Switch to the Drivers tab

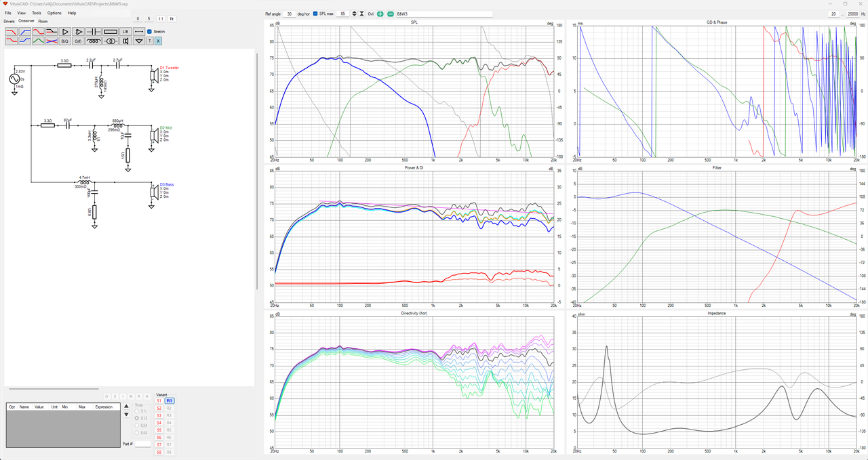[9, 21]
